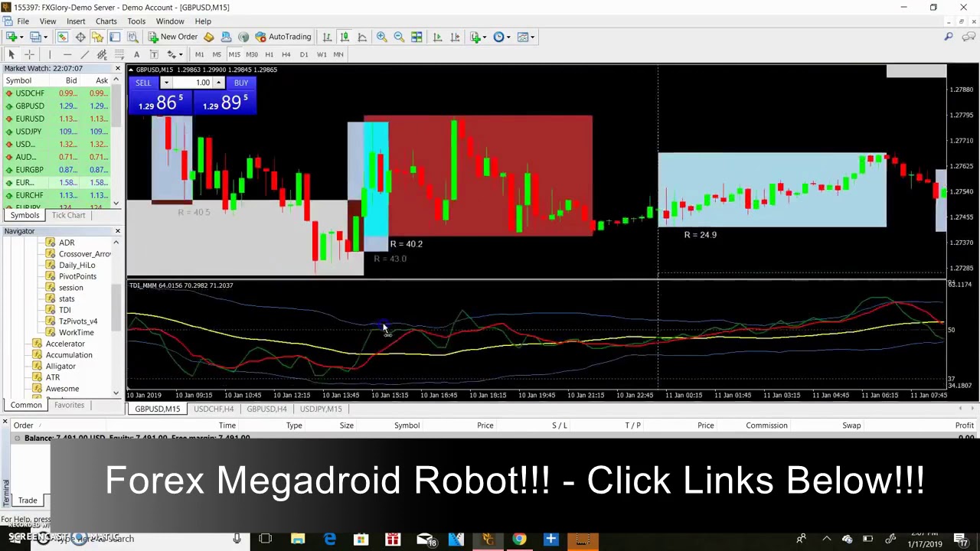This screenshot has width=980, height=551.
Task: Select the crosshair tool
Action: pyautogui.click(x=29, y=54)
